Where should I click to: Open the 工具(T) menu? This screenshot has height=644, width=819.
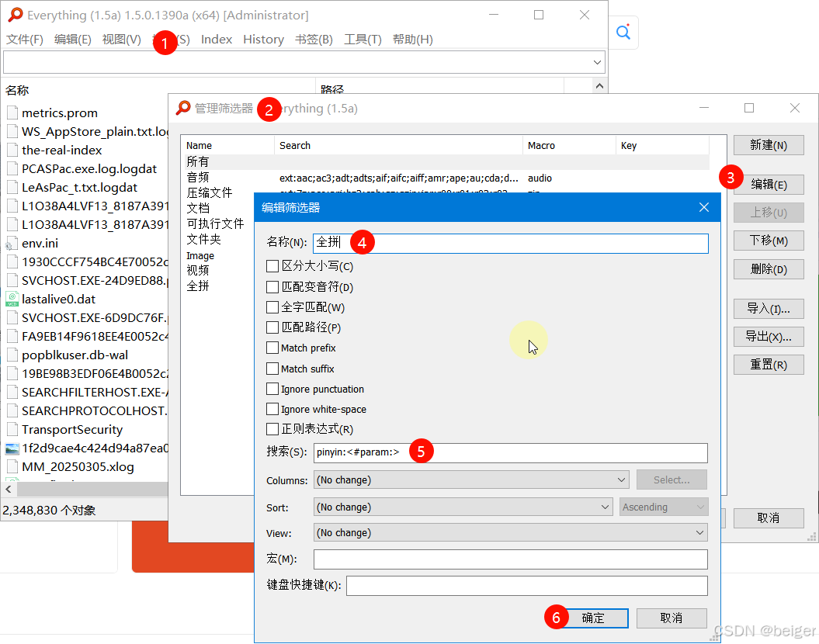coord(363,39)
